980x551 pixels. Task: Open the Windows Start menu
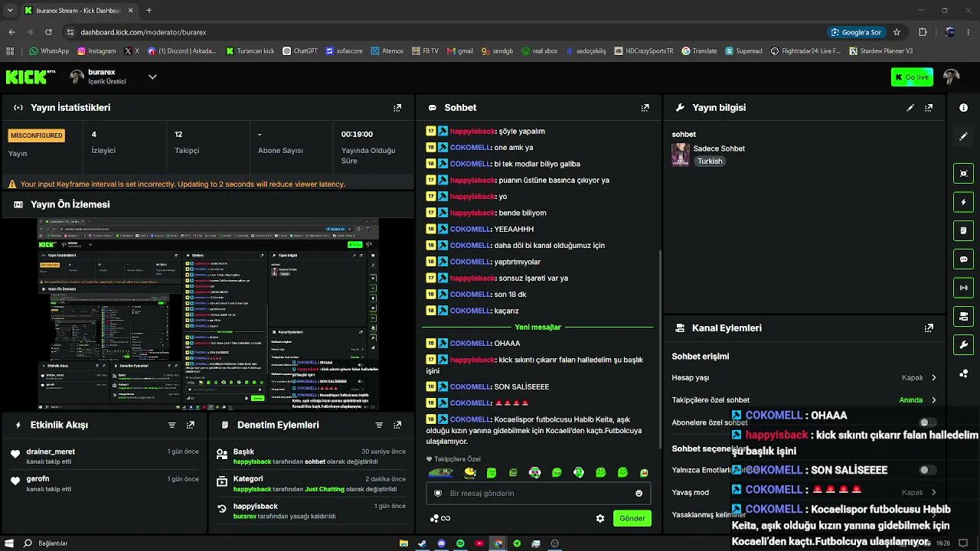coord(9,543)
